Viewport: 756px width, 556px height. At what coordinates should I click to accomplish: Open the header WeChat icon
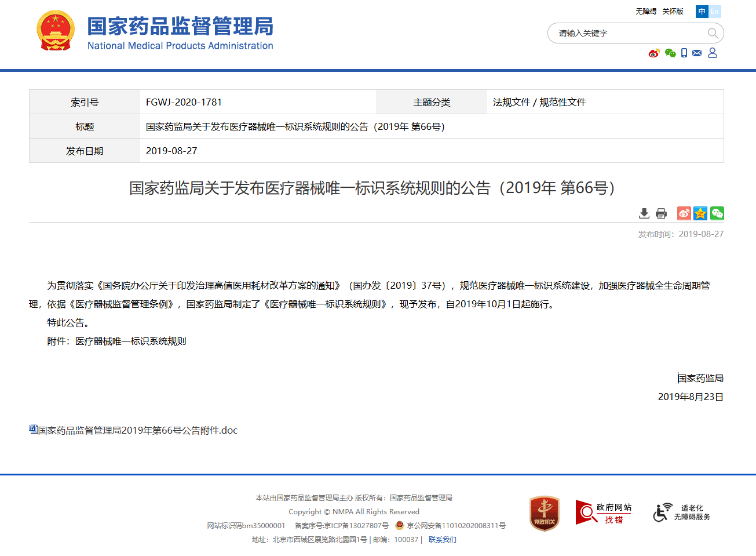(670, 53)
